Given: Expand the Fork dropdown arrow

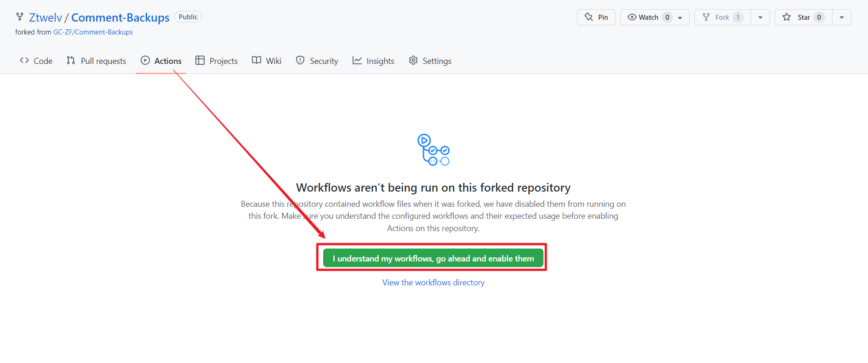Looking at the screenshot, I should click(x=760, y=17).
